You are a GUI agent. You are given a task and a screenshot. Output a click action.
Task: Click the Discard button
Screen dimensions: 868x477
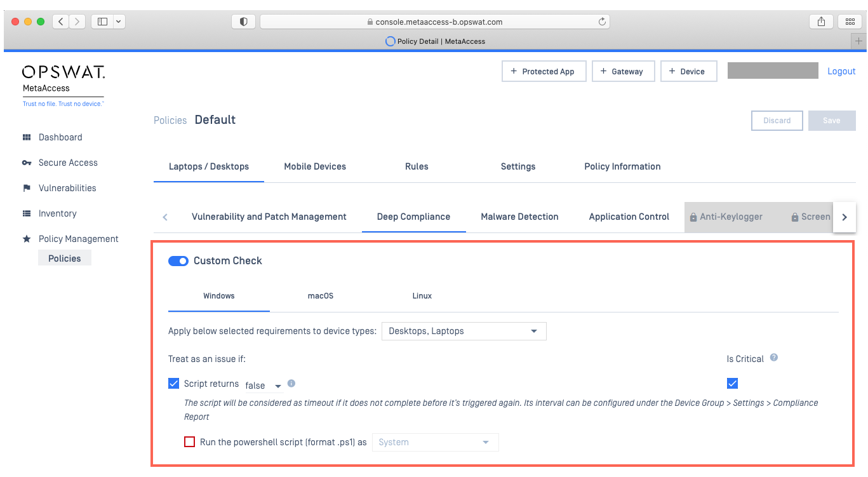tap(777, 121)
